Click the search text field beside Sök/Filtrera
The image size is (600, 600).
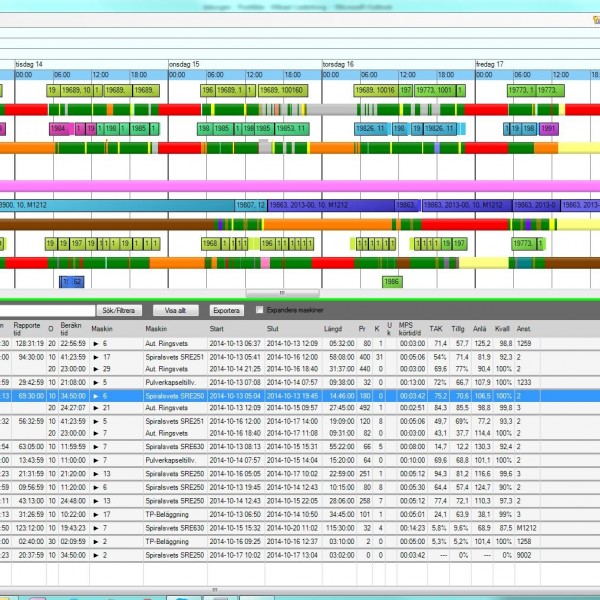click(45, 310)
